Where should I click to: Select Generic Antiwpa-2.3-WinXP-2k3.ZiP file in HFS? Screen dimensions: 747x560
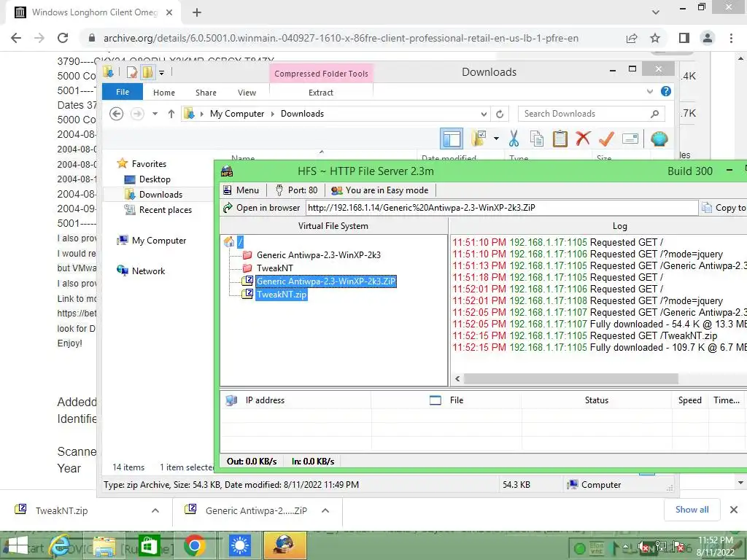[326, 281]
